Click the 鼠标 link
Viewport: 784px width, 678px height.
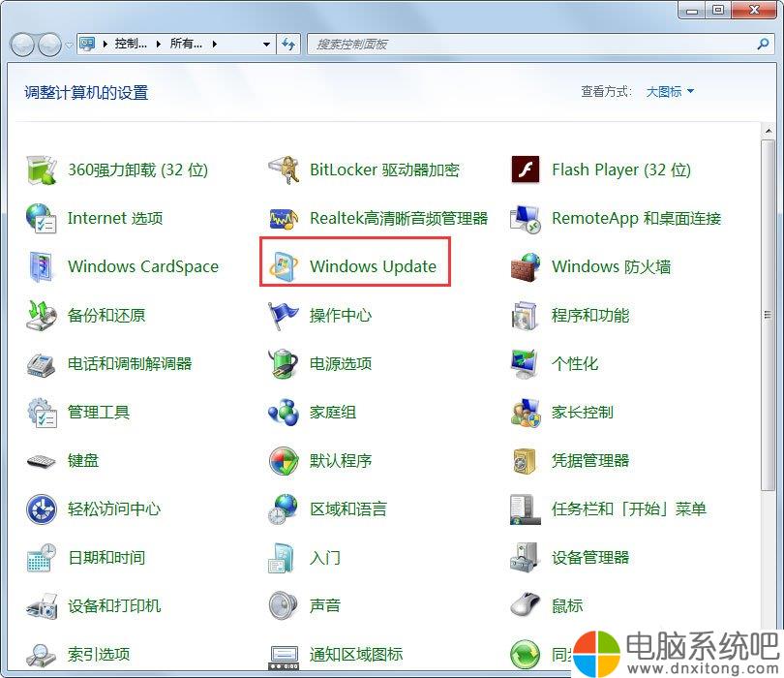pyautogui.click(x=567, y=606)
